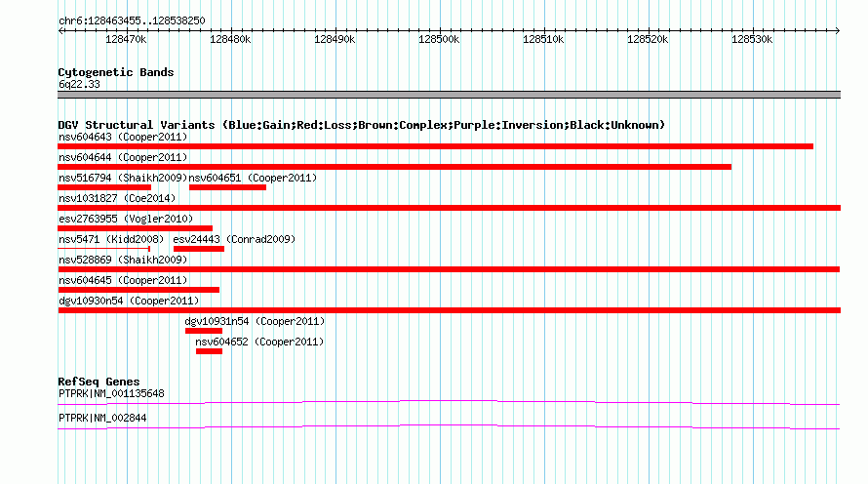The width and height of the screenshot is (868, 484).
Task: Click the PTPRK|NM_001135648 gene label
Action: coord(111,393)
